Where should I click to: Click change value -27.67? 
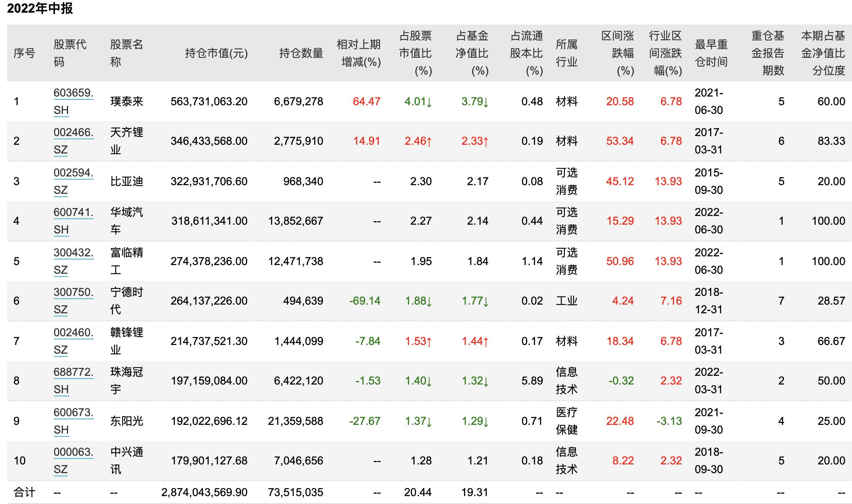pyautogui.click(x=365, y=421)
